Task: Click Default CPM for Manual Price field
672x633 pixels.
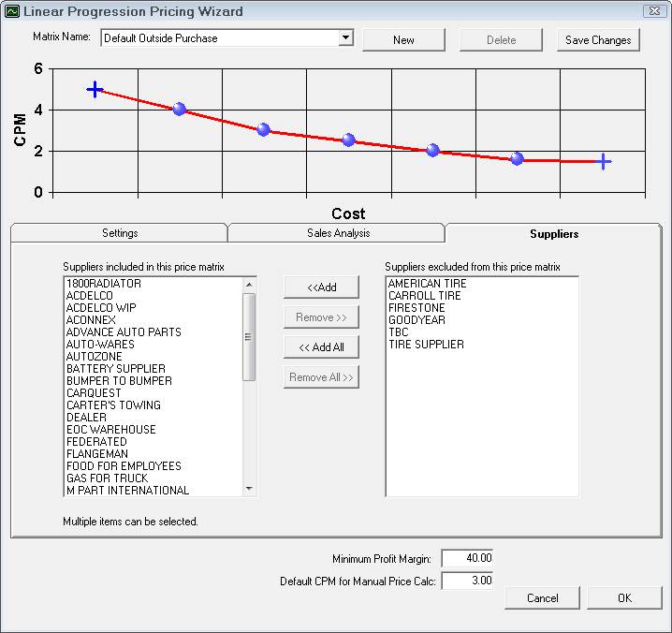Action: [467, 581]
